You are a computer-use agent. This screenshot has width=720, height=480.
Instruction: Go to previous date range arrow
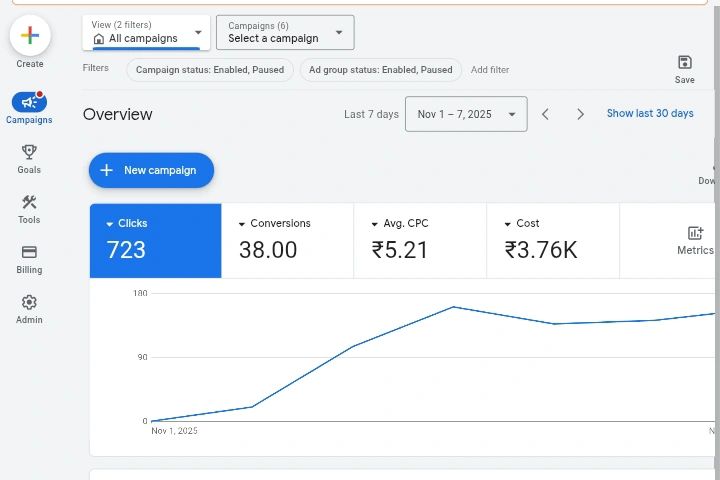point(546,114)
